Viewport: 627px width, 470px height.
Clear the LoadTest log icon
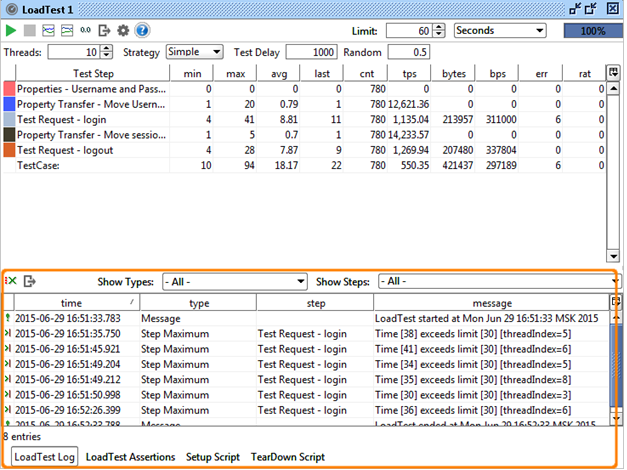coord(11,281)
